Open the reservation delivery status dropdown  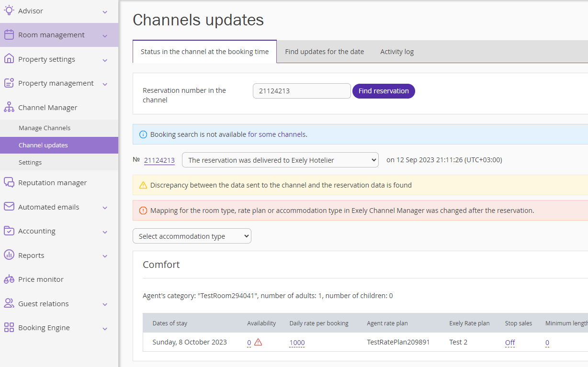[x=280, y=160]
